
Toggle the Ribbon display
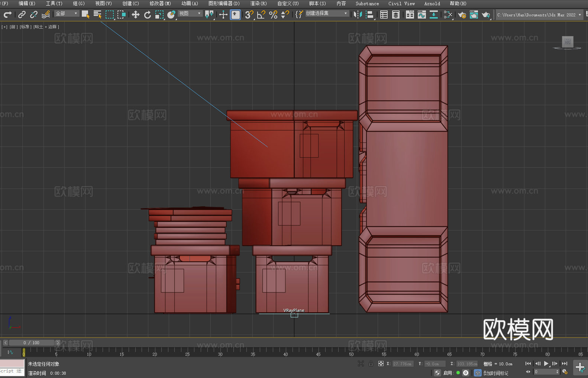click(x=410, y=14)
